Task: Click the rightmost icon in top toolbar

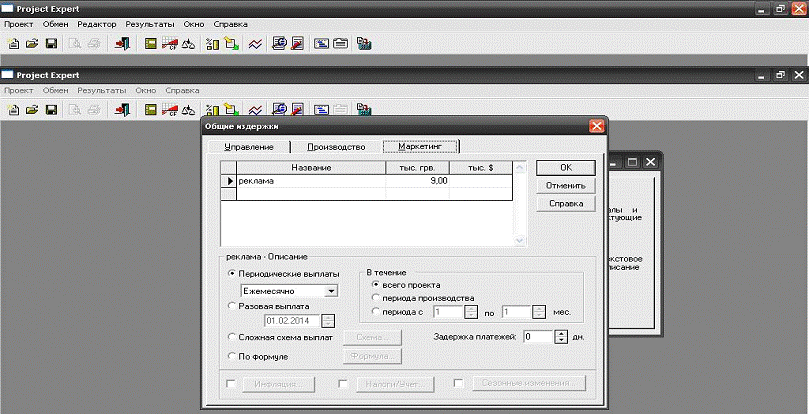Action: pyautogui.click(x=364, y=44)
